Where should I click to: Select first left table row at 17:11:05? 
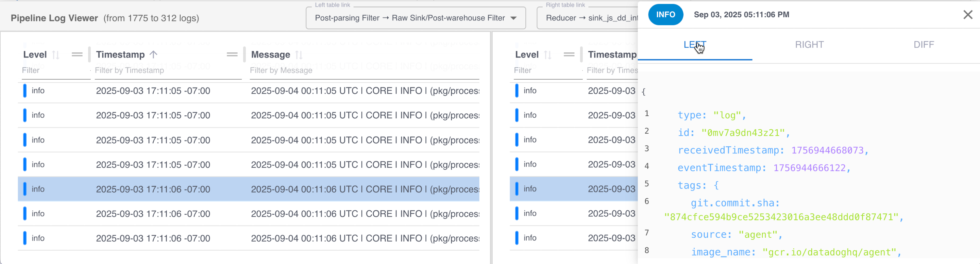[249, 91]
